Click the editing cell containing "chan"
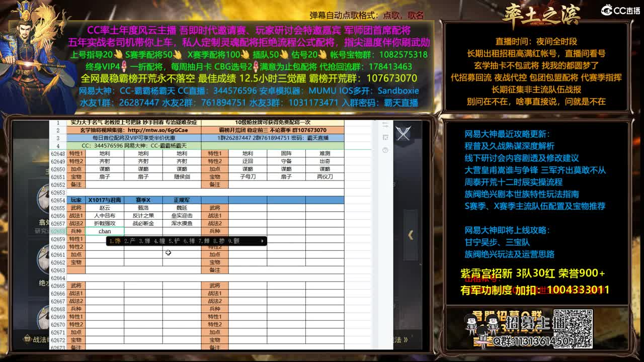The image size is (644, 362). (105, 231)
